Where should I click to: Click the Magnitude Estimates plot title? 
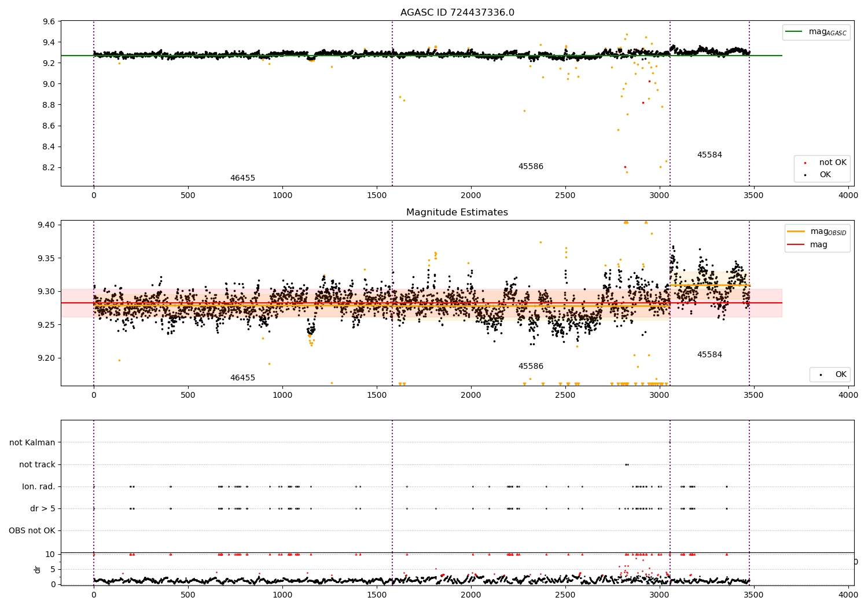pos(457,213)
